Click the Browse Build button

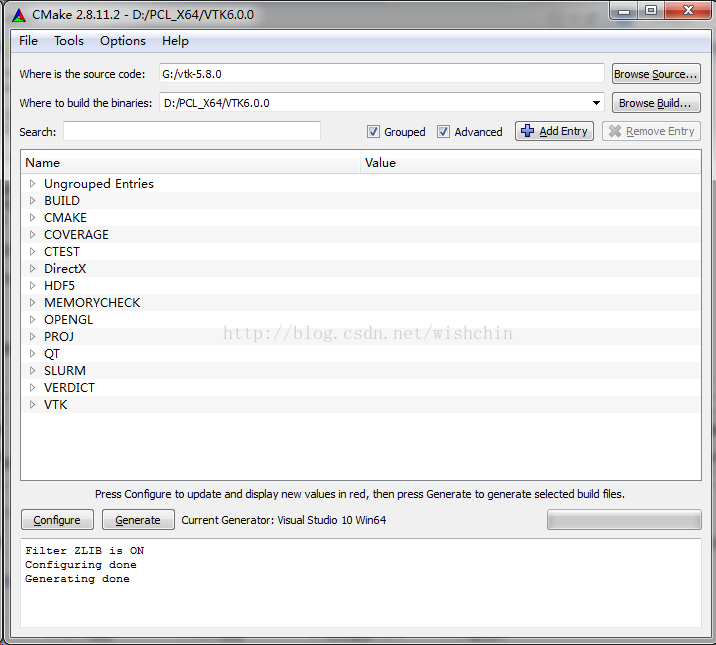point(656,103)
